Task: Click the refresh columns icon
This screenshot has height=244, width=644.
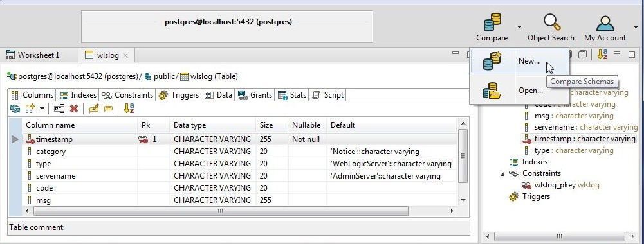Action: click(x=15, y=109)
